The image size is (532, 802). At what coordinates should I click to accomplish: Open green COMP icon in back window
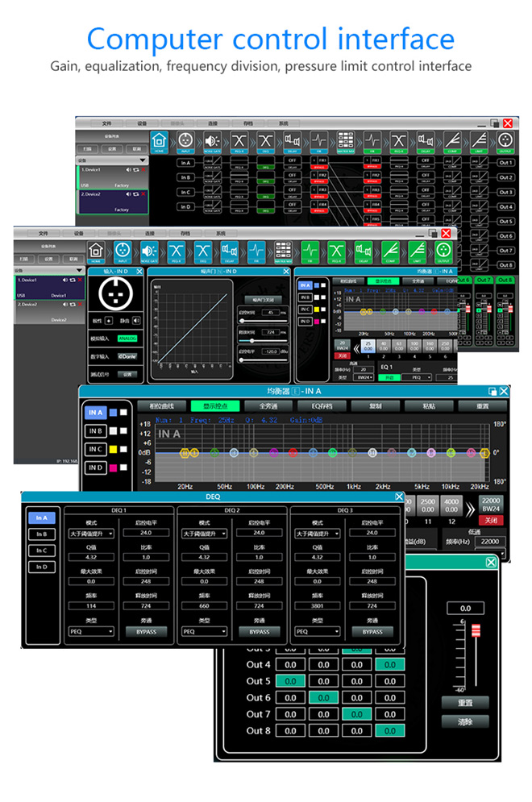point(452,141)
